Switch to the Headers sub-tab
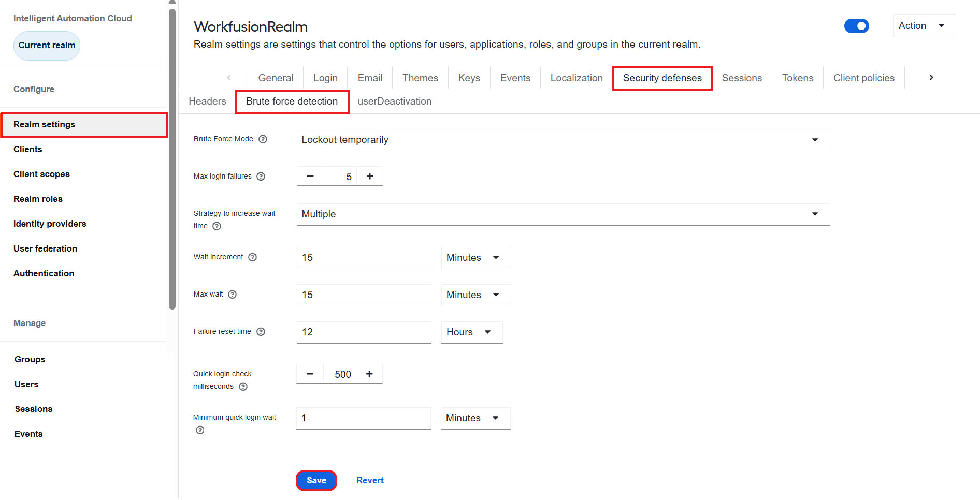 coord(207,101)
